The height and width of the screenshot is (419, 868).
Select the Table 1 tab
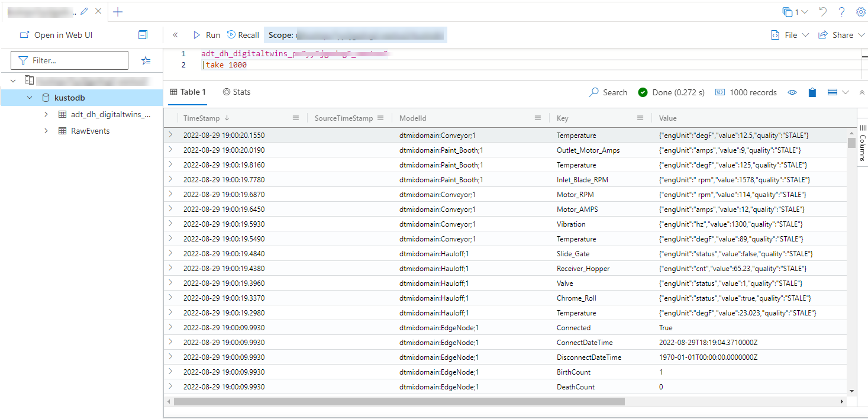coord(188,92)
